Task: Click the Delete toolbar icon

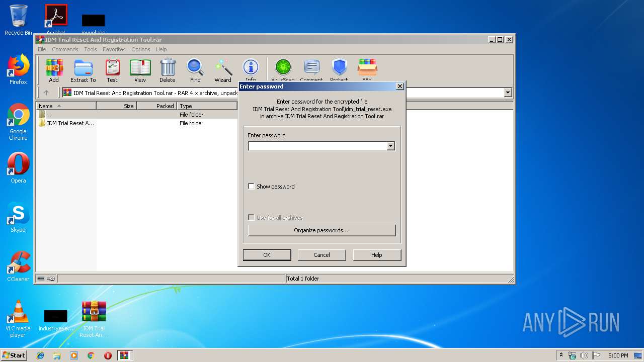Action: [168, 70]
